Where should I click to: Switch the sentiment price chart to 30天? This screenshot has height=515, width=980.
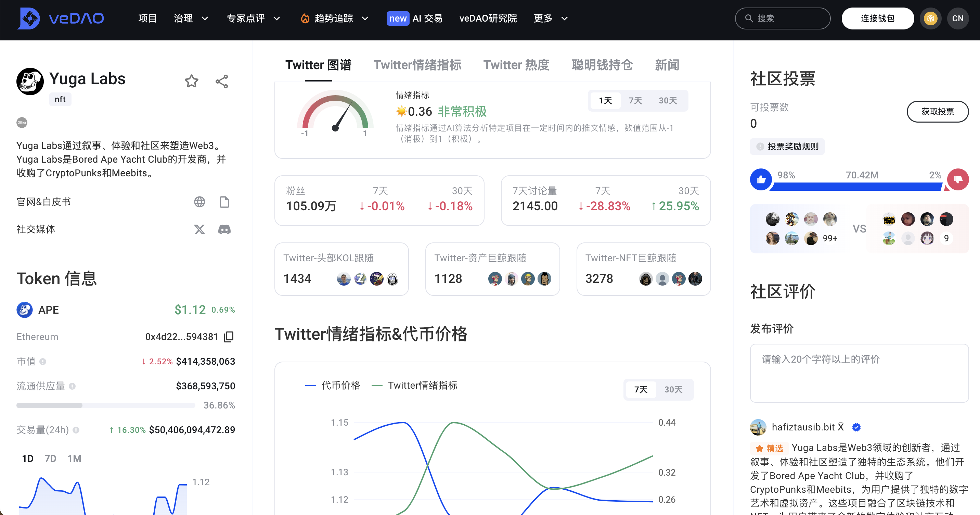point(673,389)
